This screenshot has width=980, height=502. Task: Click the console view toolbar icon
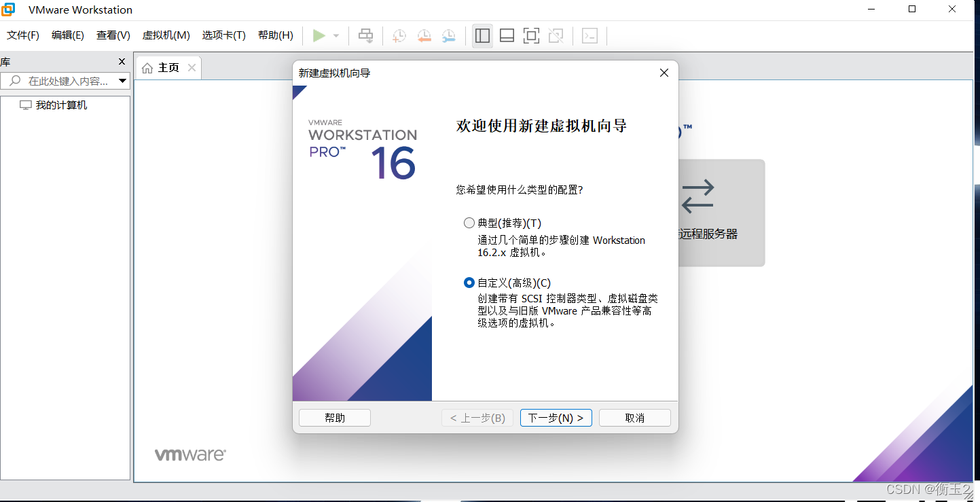589,36
